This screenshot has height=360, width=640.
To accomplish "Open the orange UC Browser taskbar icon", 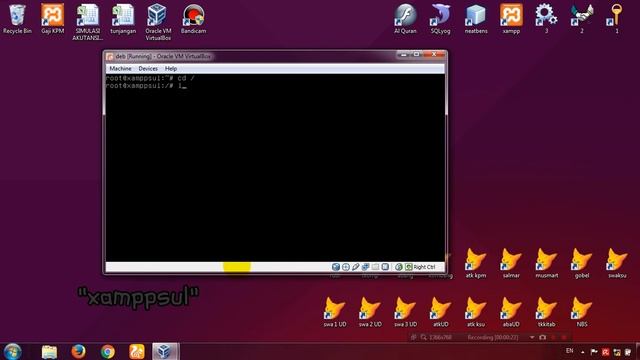I will coord(137,351).
